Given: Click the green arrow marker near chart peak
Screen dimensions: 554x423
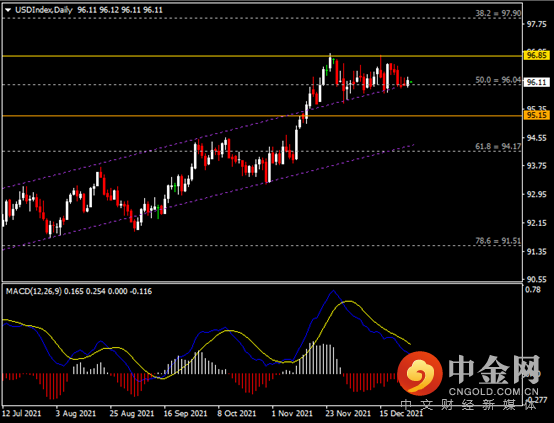Looking at the screenshot, I should [x=333, y=61].
